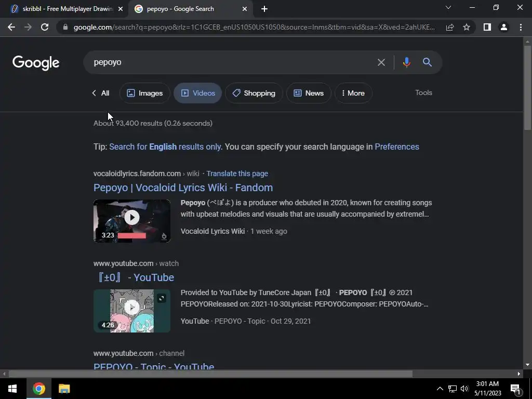Image resolution: width=532 pixels, height=399 pixels.
Task: Open search Tools options
Action: point(424,92)
